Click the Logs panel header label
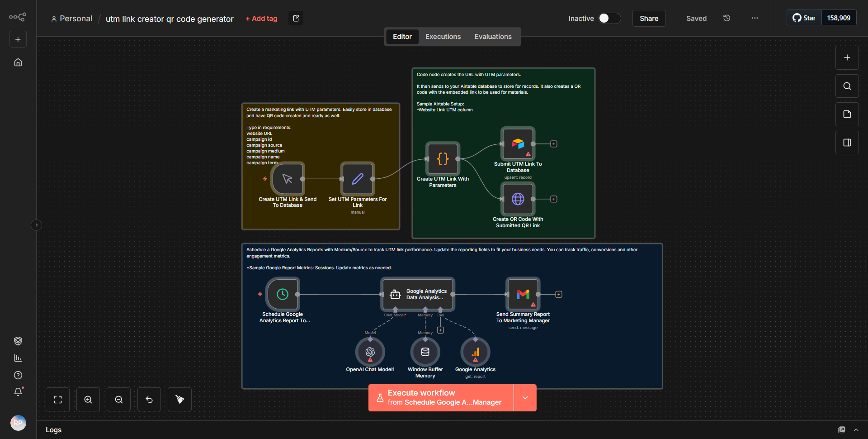868x439 pixels. (53, 430)
